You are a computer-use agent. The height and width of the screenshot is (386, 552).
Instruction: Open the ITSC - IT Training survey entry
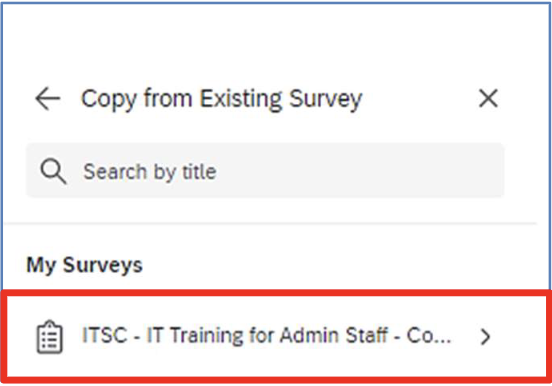(x=276, y=336)
